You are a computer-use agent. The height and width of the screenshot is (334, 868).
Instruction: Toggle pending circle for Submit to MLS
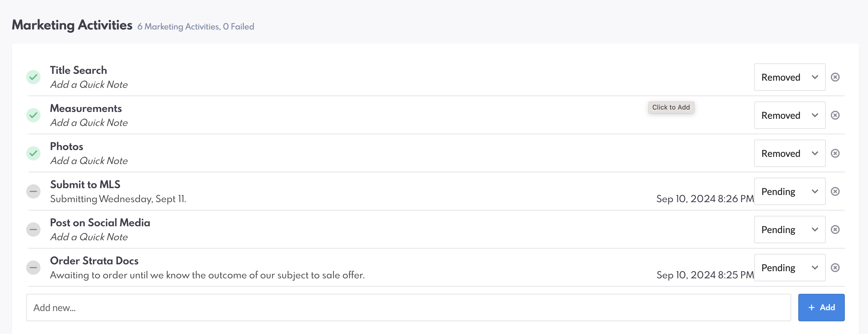click(x=33, y=191)
